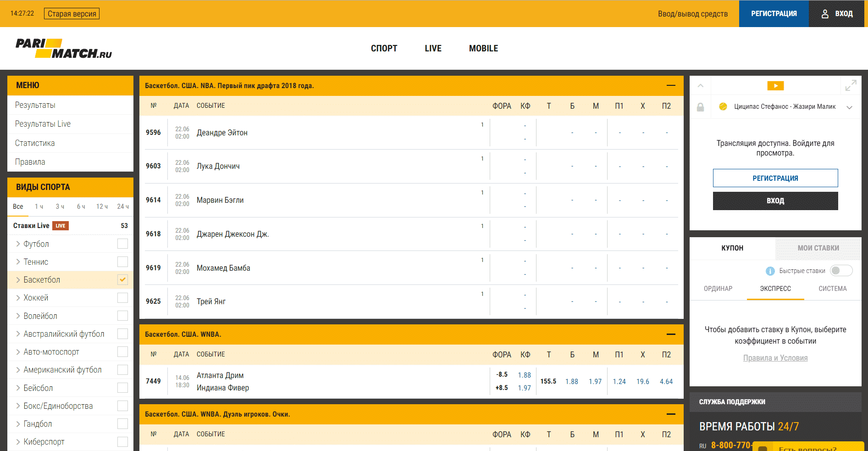Uncheck the Баскетбол checkbox
868x451 pixels.
(122, 279)
